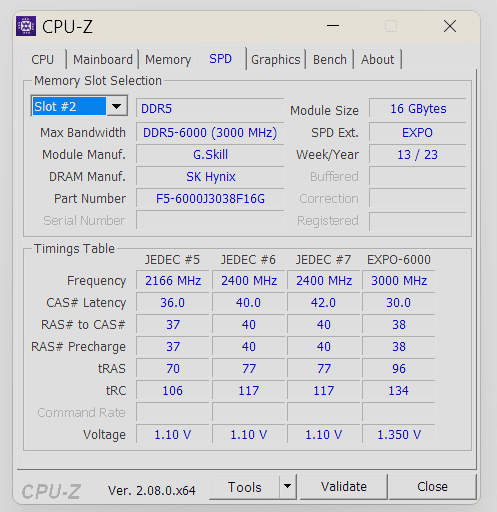Image resolution: width=497 pixels, height=512 pixels.
Task: Click the empty Registered field
Action: (418, 221)
